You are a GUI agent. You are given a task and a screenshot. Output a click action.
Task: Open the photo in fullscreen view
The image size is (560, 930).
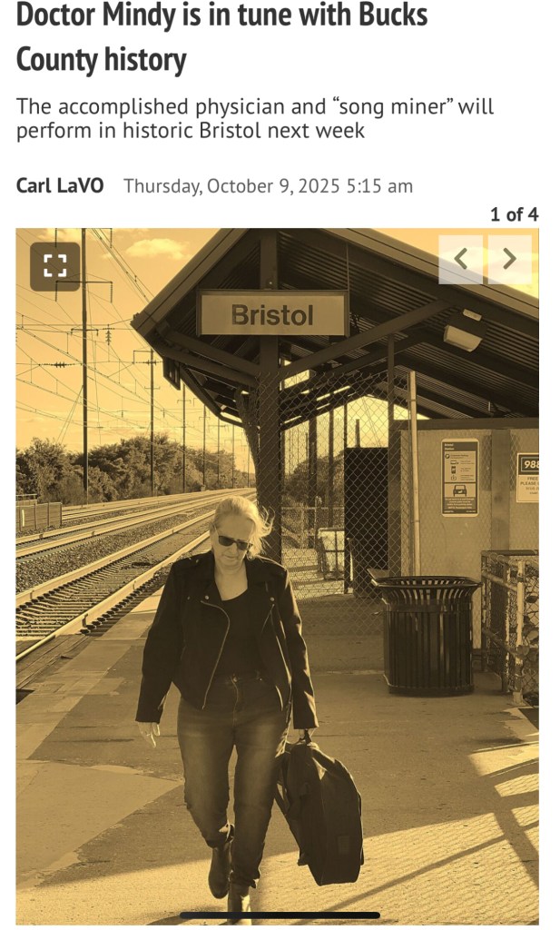pyautogui.click(x=55, y=266)
